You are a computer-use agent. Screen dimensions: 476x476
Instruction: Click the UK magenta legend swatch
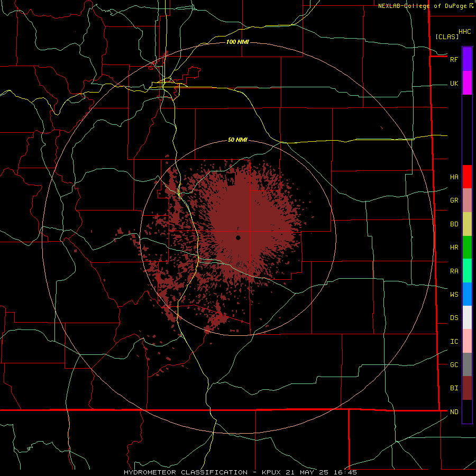pos(467,83)
